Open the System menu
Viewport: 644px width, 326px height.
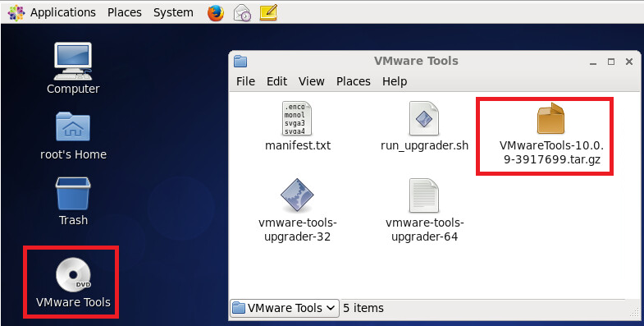coord(173,13)
